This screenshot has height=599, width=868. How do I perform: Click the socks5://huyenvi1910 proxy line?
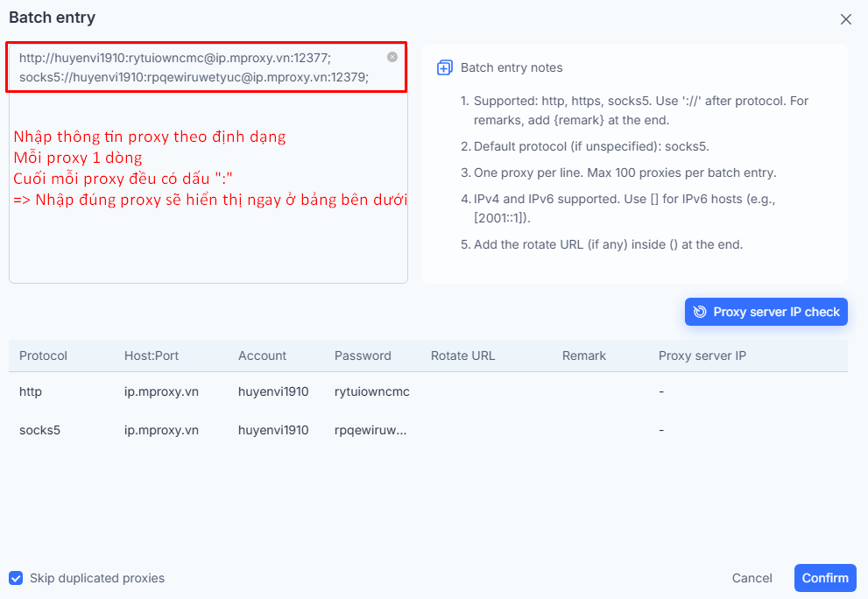(x=194, y=77)
